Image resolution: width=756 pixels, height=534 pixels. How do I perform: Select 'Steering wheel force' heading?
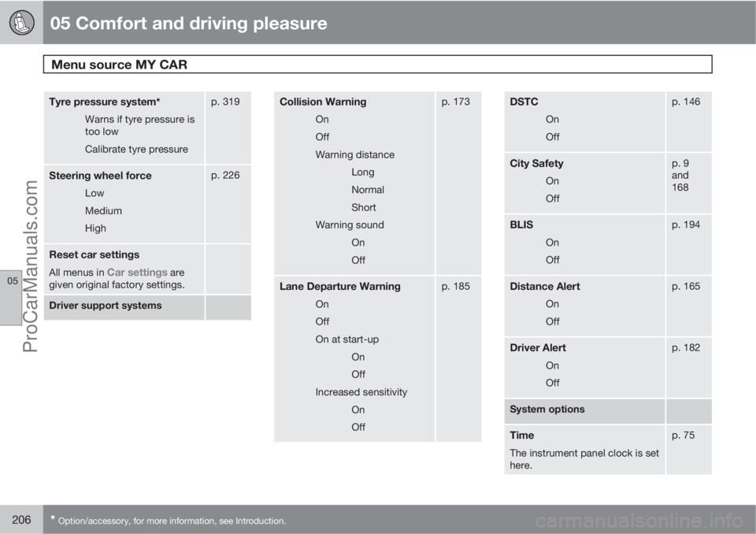(100, 176)
